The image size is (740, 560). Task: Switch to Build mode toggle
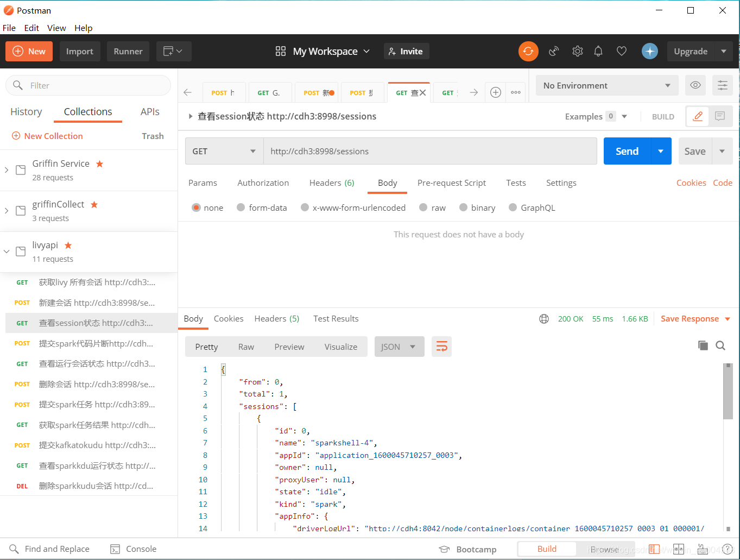[x=547, y=549]
